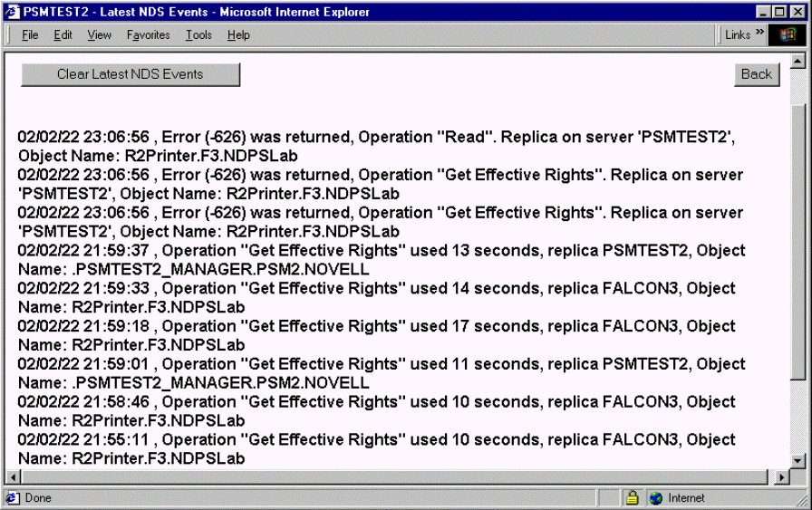This screenshot has height=510, width=812.
Task: Minimize the Internet Explorer window
Action: click(763, 12)
